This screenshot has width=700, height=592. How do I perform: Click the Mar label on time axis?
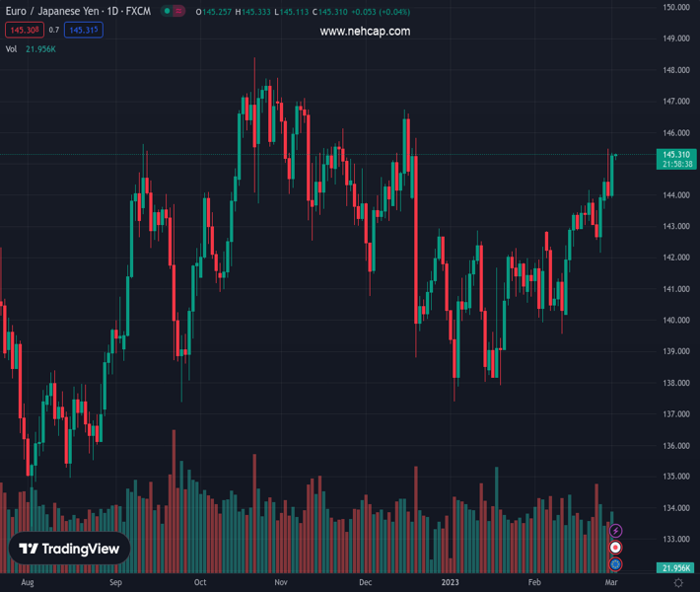[610, 583]
